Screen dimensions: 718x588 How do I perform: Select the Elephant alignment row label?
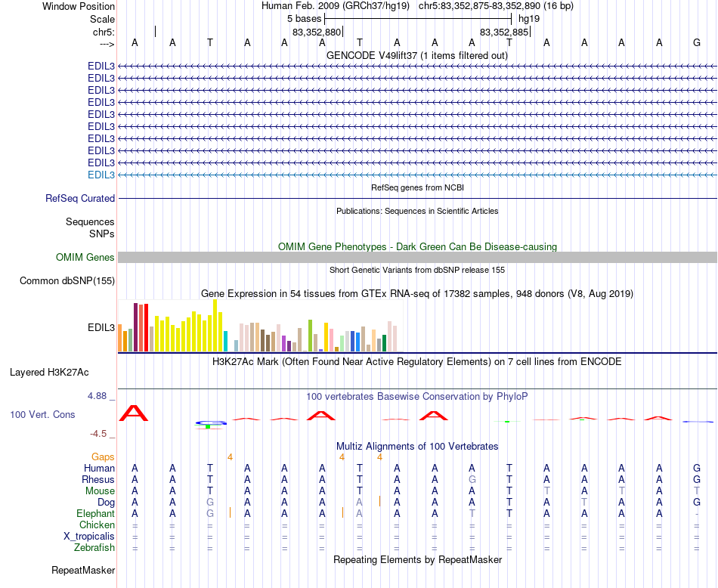96,513
